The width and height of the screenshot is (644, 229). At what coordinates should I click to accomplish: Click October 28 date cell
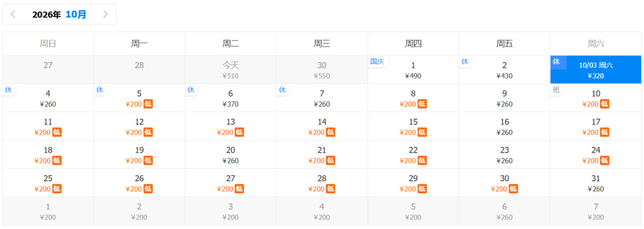(x=322, y=183)
